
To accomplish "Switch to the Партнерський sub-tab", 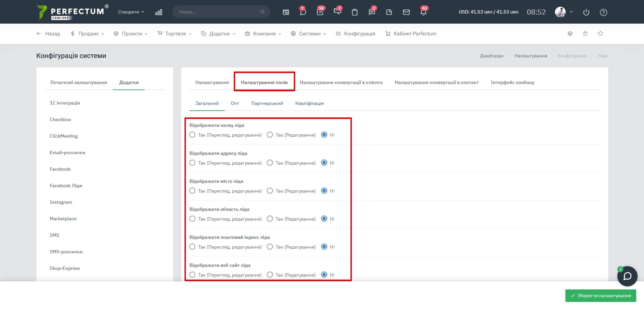I will (267, 103).
